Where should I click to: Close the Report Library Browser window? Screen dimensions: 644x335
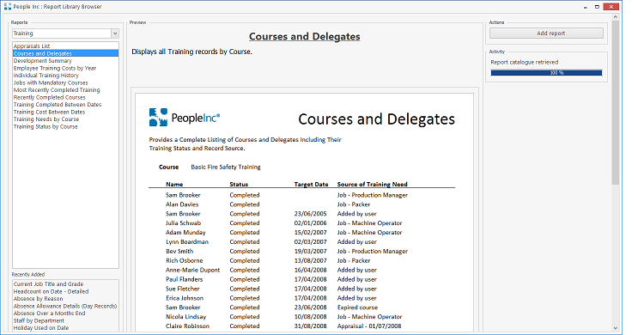pyautogui.click(x=611, y=7)
